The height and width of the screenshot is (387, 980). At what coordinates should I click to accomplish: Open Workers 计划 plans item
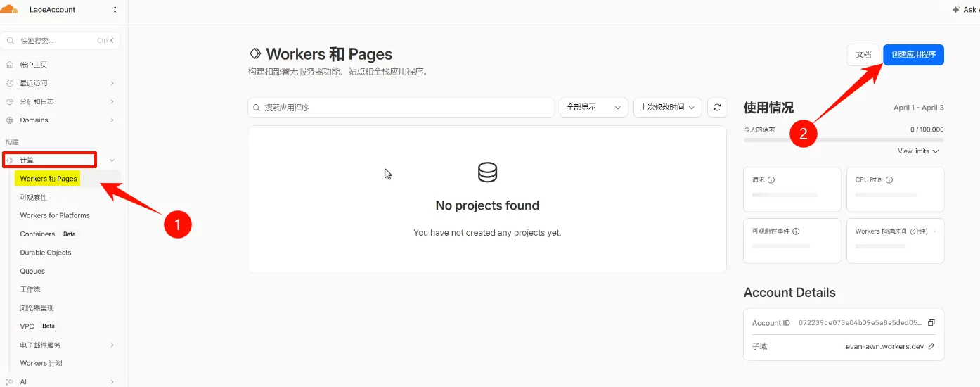click(x=41, y=363)
